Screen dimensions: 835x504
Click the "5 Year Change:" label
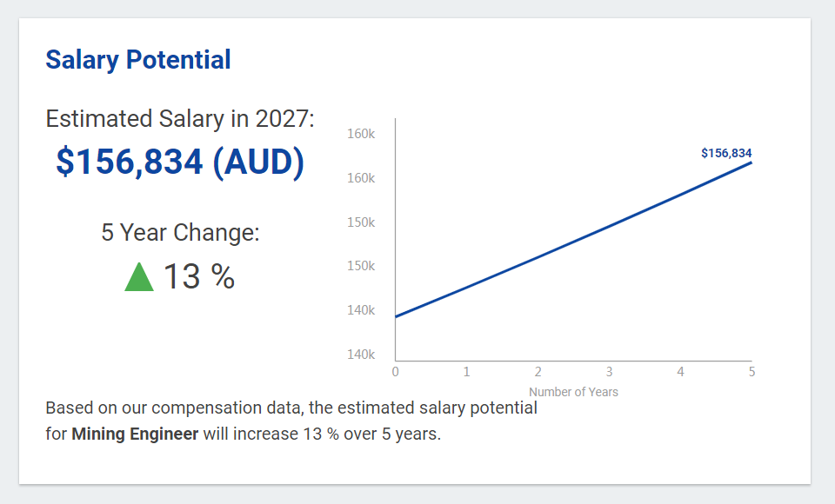click(x=180, y=233)
